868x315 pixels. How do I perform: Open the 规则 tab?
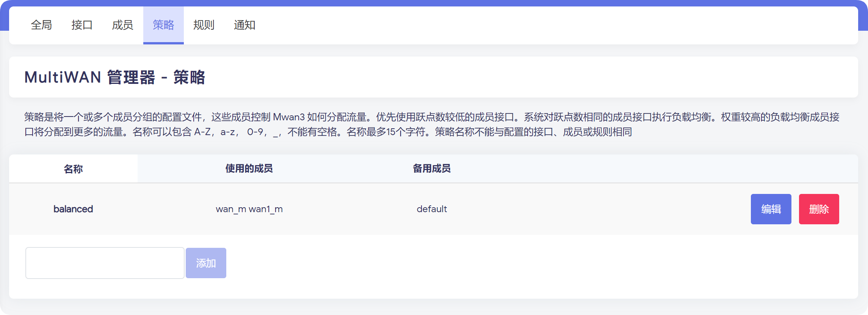point(204,25)
